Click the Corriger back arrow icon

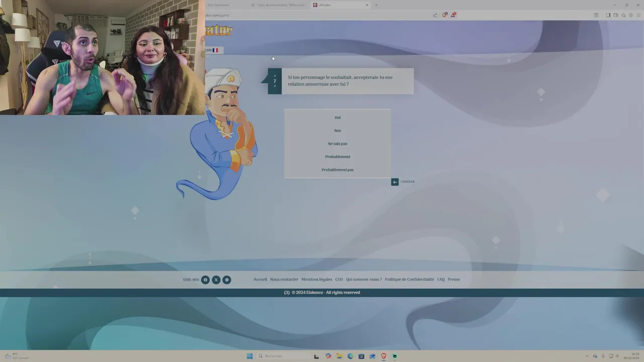(395, 182)
